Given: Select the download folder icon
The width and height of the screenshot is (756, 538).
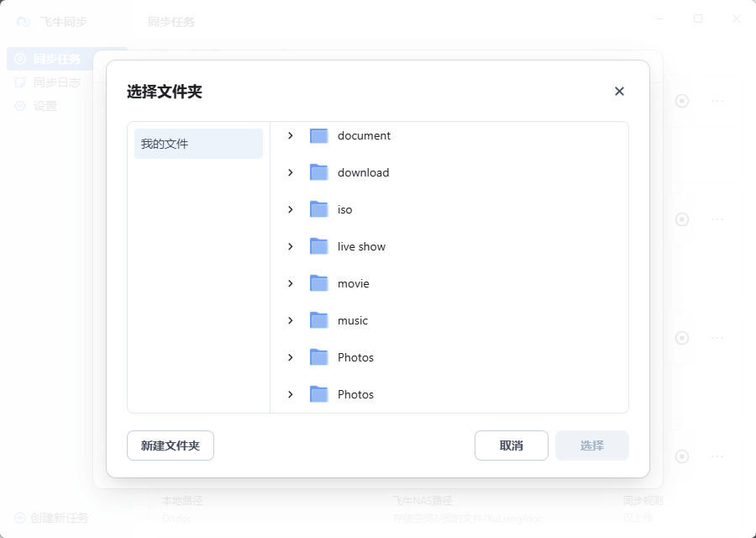Looking at the screenshot, I should point(318,172).
